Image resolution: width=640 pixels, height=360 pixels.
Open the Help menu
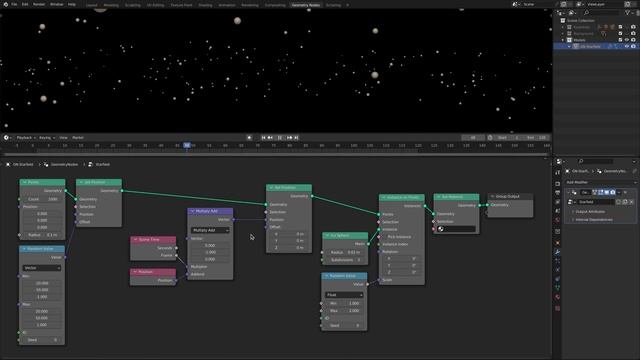tap(71, 4)
